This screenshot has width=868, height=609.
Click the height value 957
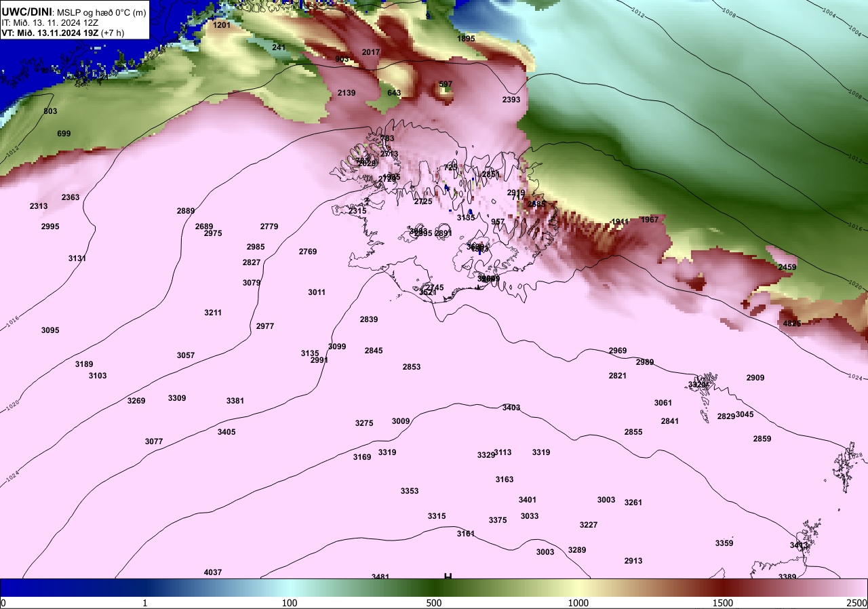pyautogui.click(x=498, y=222)
